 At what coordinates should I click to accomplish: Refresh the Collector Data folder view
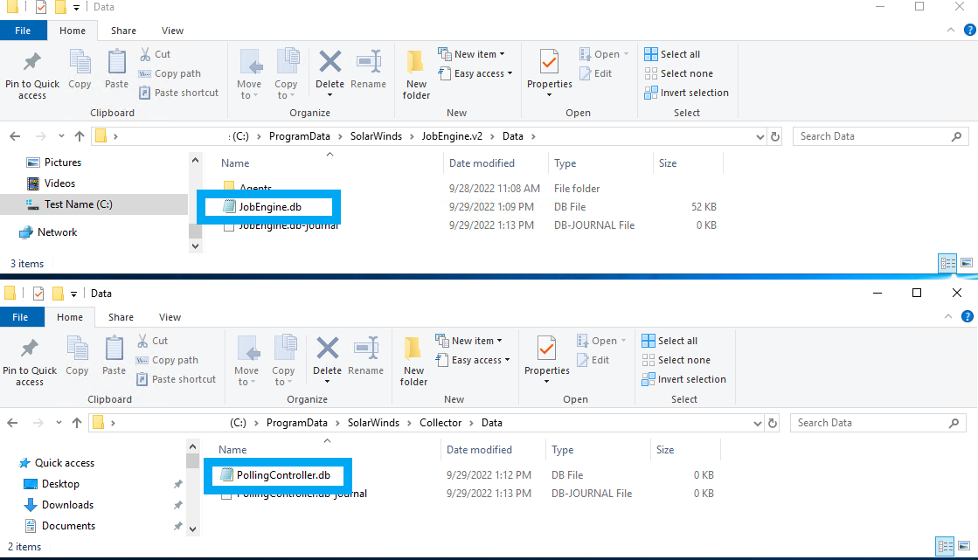tap(773, 423)
